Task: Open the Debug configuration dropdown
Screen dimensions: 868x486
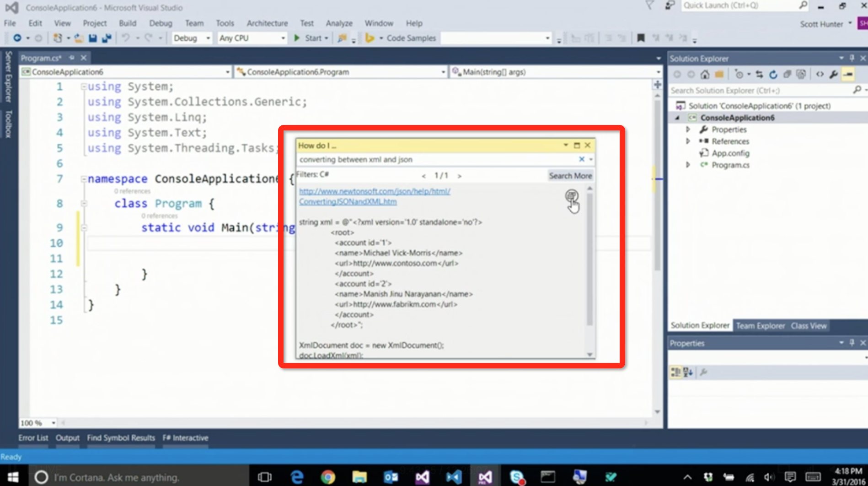Action: (x=208, y=38)
